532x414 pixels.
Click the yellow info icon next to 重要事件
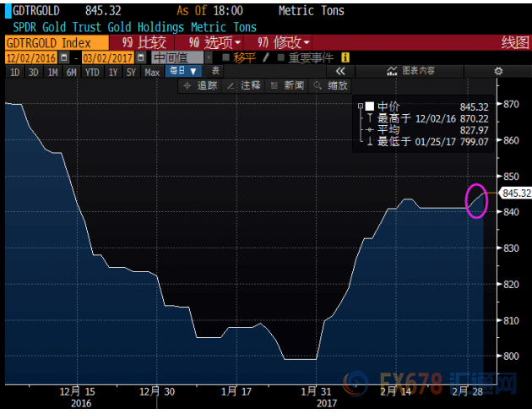click(345, 57)
